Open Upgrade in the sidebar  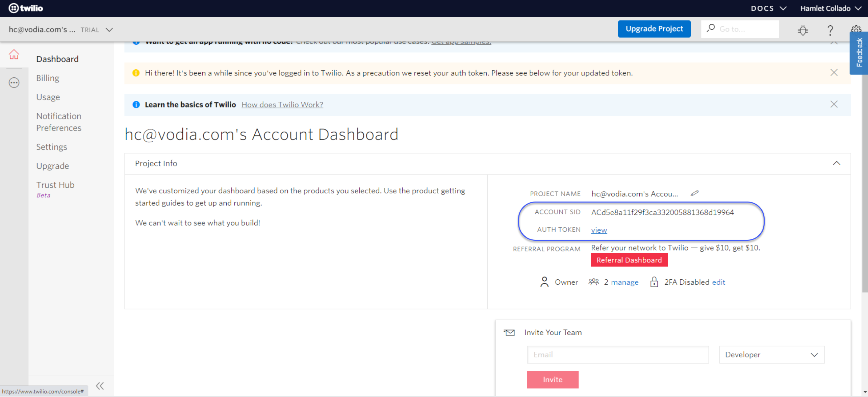tap(53, 166)
